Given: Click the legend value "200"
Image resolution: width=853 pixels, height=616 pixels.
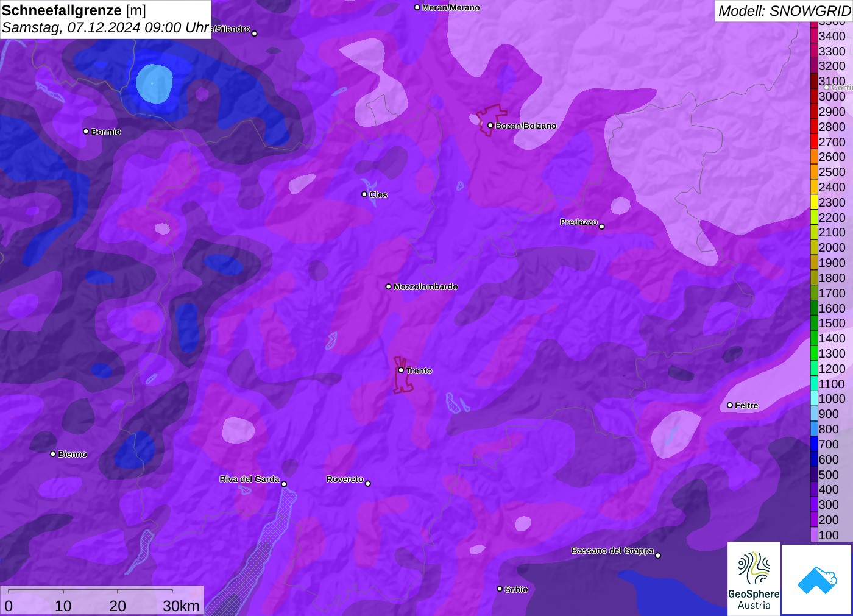Looking at the screenshot, I should (829, 520).
